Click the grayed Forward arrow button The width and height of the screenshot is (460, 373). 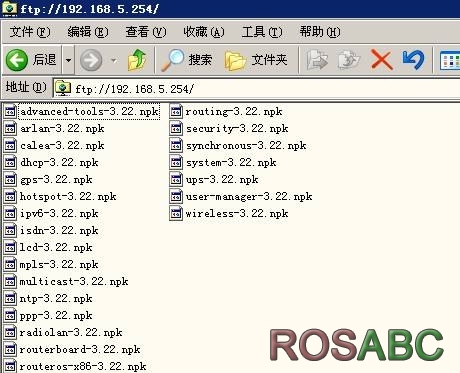(x=91, y=60)
